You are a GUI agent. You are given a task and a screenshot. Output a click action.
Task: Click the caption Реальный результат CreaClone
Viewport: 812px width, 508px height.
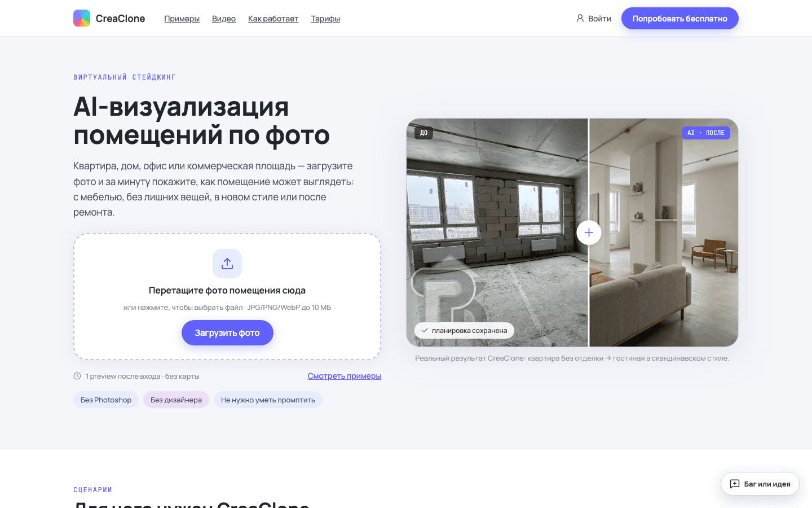coord(572,358)
